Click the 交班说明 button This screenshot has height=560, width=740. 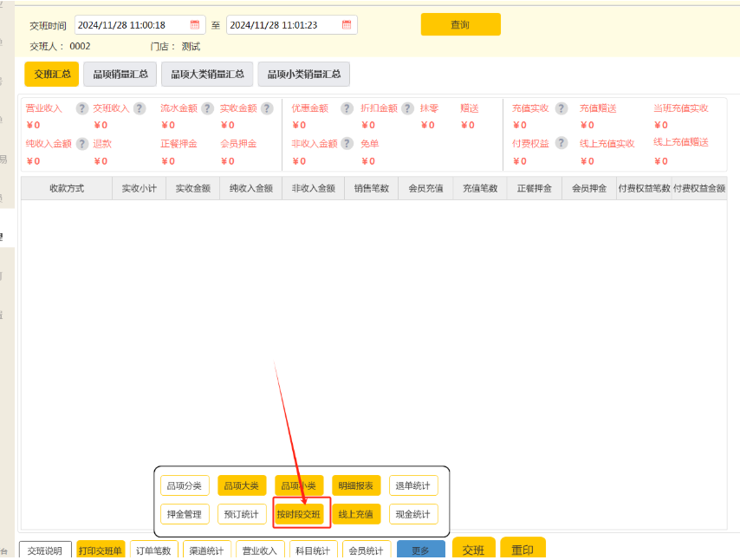pyautogui.click(x=45, y=550)
